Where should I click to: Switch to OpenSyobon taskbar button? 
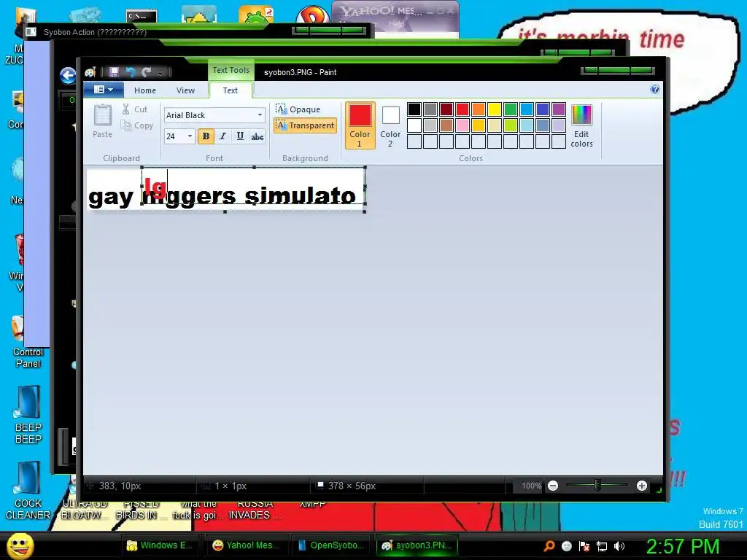tap(332, 545)
